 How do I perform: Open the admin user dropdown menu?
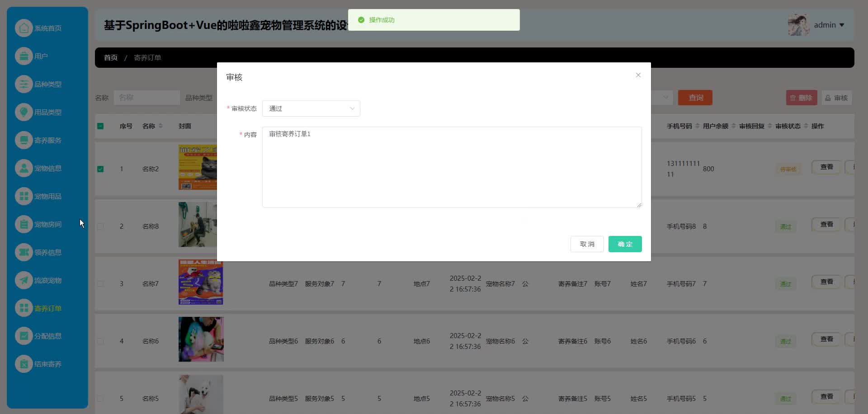[829, 25]
